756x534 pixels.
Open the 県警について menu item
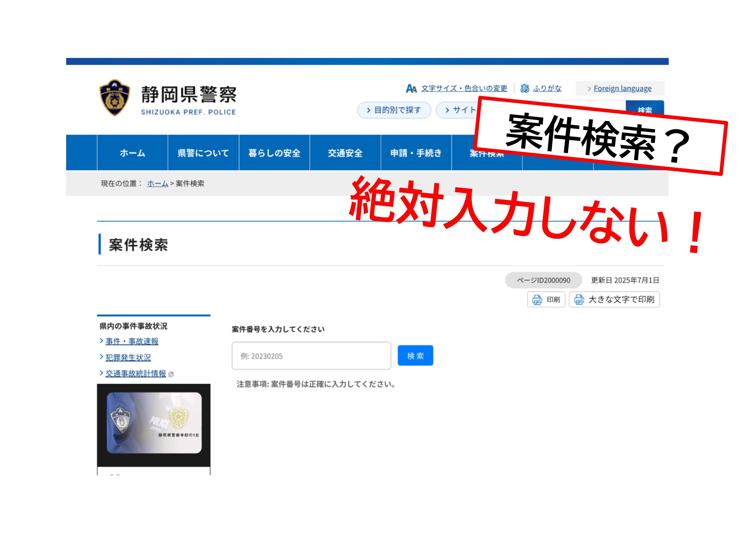point(203,153)
